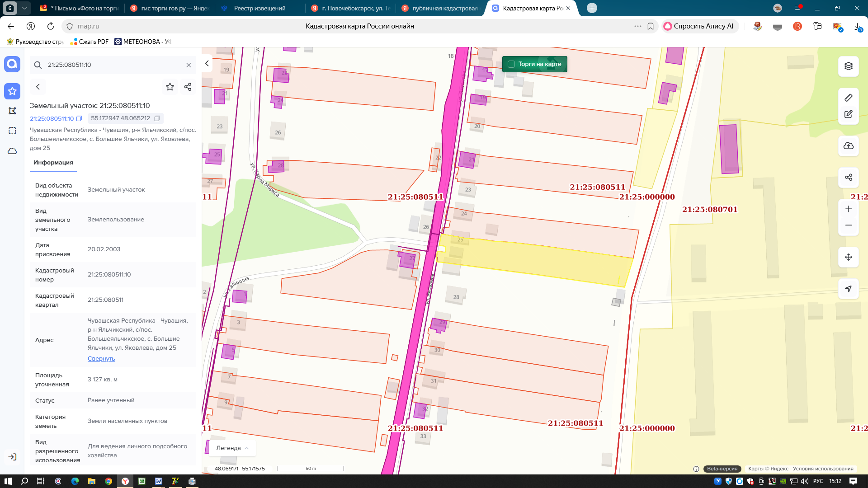Screen dimensions: 868x488
Task: Click the cloud upload icon
Action: (848, 146)
